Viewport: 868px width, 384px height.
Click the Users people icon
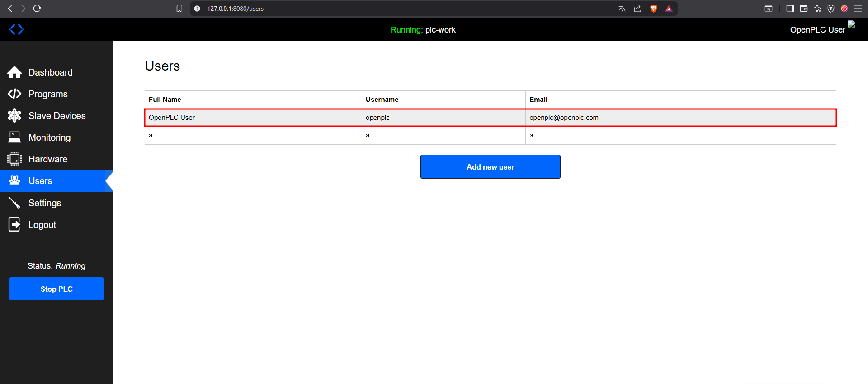14,180
